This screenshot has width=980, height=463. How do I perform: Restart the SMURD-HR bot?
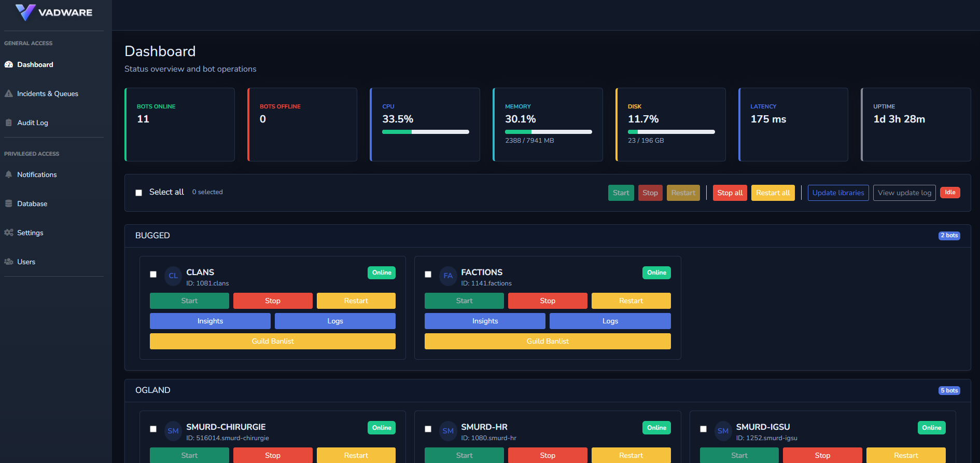tap(631, 455)
